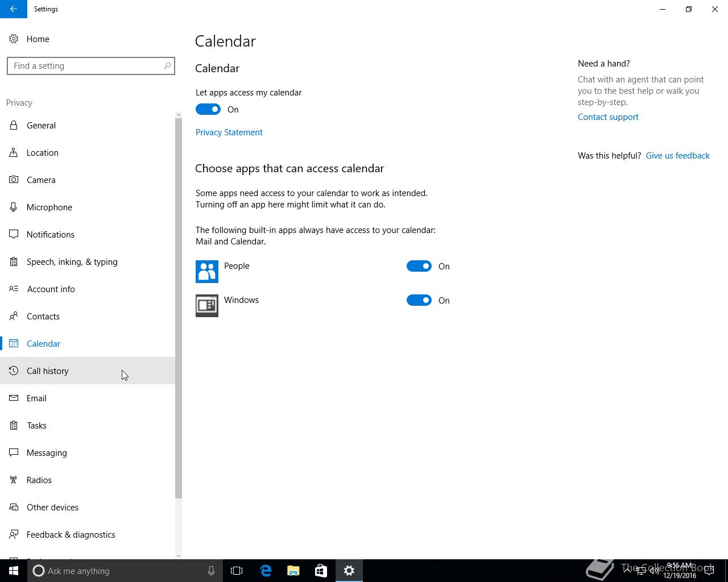The width and height of the screenshot is (728, 582).
Task: Switch to Messaging privacy settings
Action: [88, 452]
